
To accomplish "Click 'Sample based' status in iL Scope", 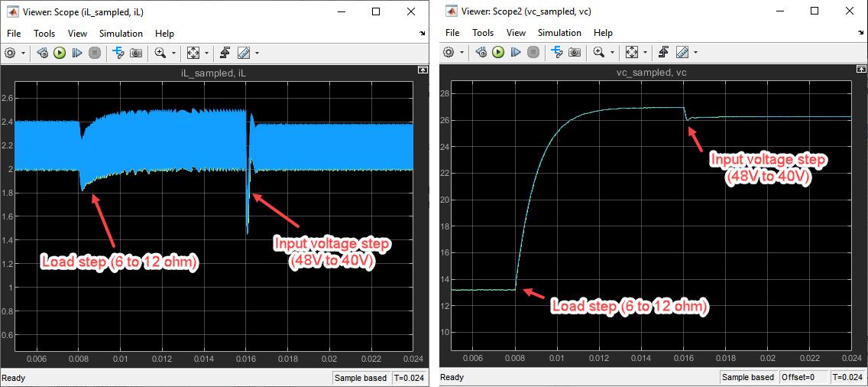I will pyautogui.click(x=361, y=378).
